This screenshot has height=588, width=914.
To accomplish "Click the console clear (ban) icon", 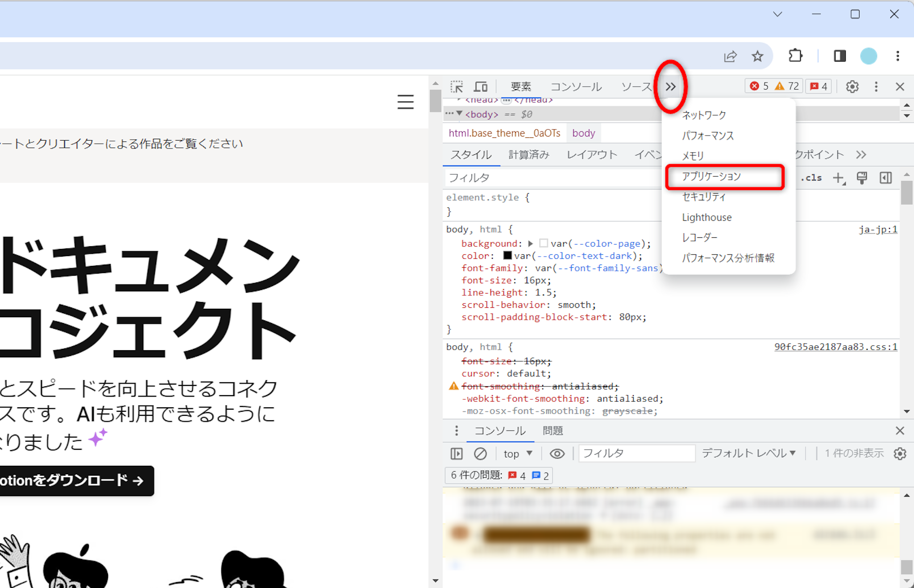I will (x=480, y=454).
